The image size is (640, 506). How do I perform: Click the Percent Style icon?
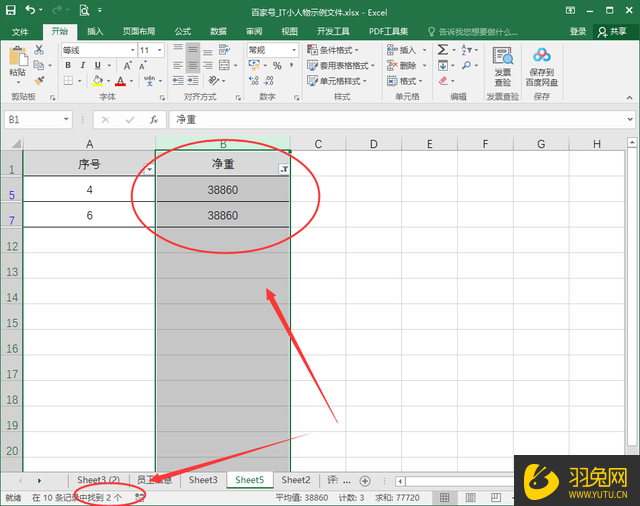click(277, 65)
